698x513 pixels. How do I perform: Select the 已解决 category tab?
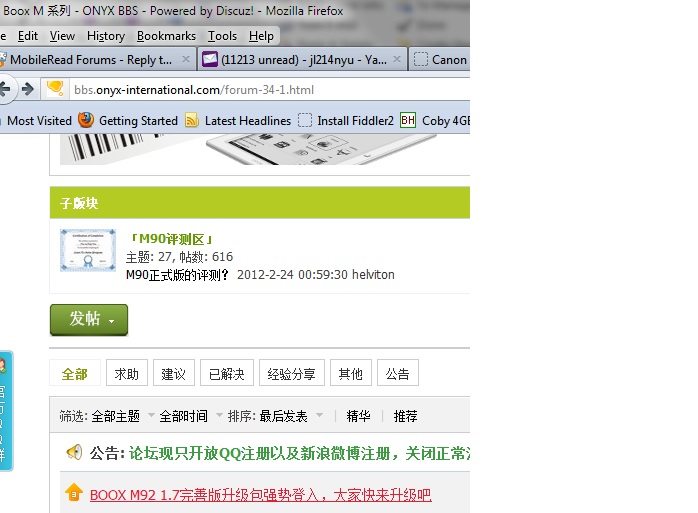pyautogui.click(x=227, y=374)
